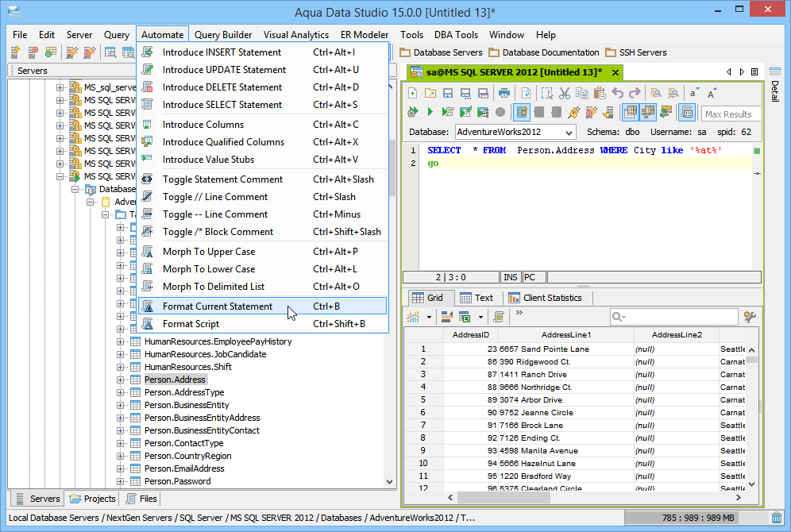
Task: Toggle the tree results display button
Action: (x=648, y=112)
